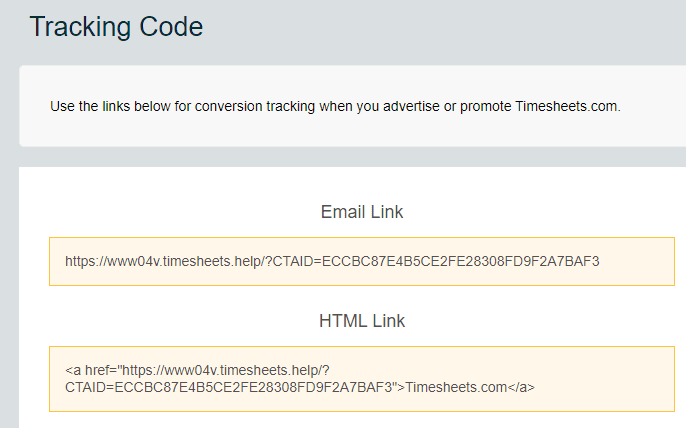Click the Email Link section heading
Screen dimensions: 686x428
tap(362, 212)
